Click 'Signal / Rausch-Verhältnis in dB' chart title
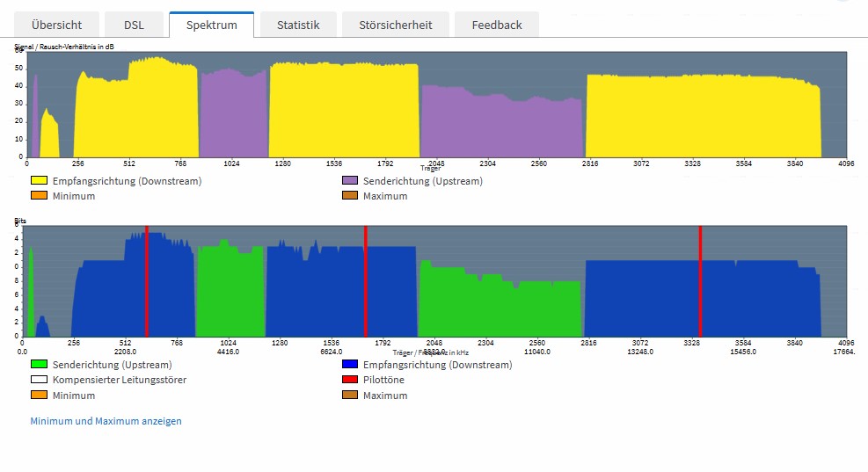The width and height of the screenshot is (868, 472). (64, 47)
